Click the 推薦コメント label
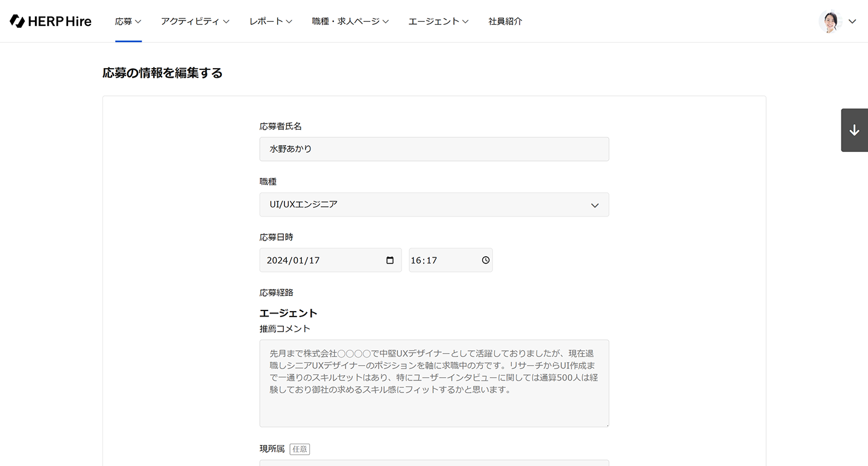 [x=285, y=329]
